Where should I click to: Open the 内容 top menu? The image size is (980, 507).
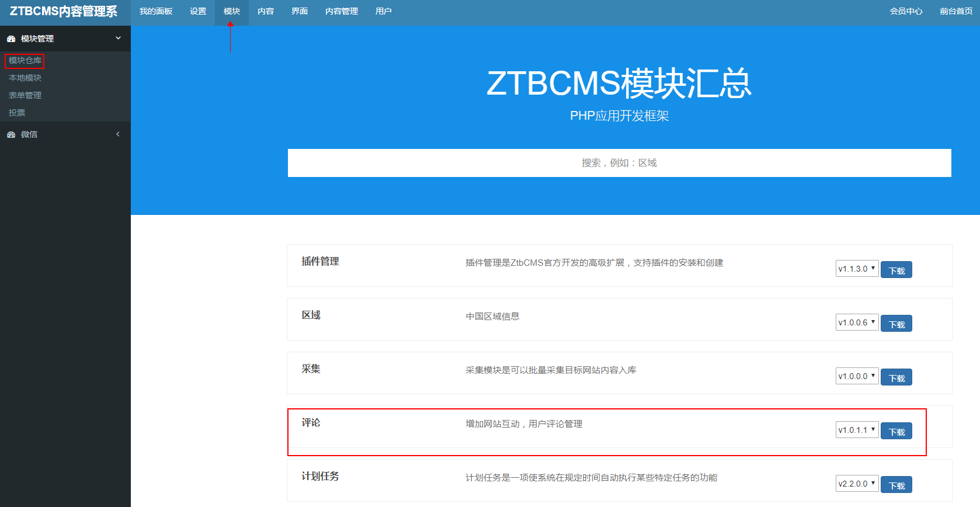click(x=266, y=11)
